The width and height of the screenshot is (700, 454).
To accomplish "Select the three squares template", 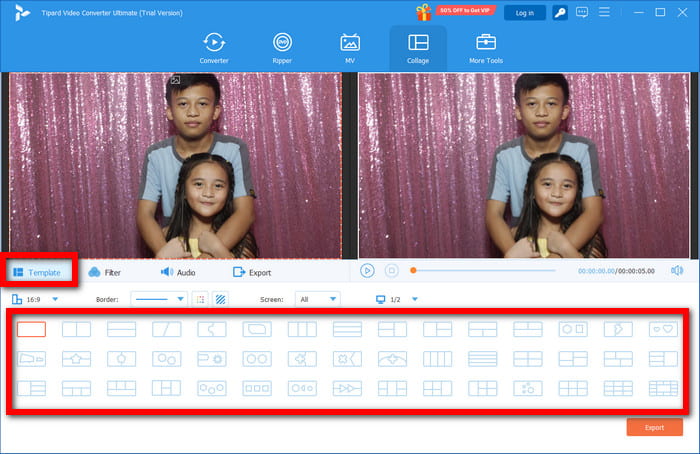I will point(257,388).
